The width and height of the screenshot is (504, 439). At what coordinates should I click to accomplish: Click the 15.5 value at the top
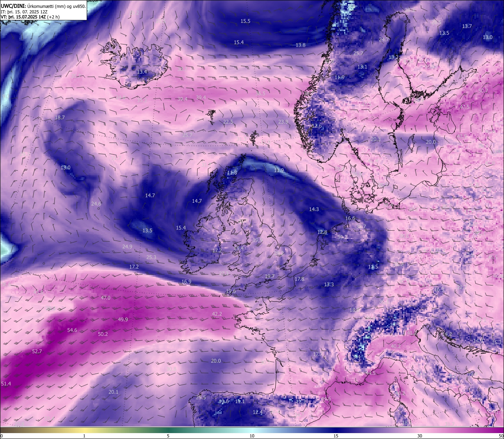coord(245,21)
